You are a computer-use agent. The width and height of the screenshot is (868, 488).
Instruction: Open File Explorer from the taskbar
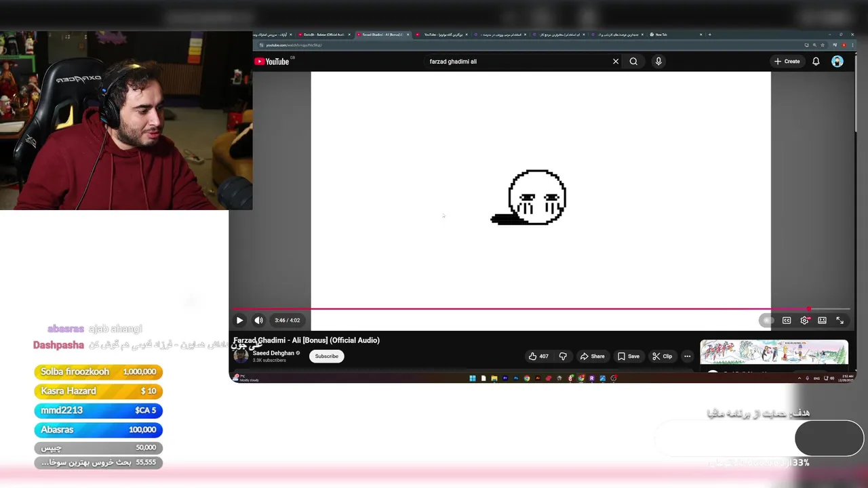[x=494, y=378]
